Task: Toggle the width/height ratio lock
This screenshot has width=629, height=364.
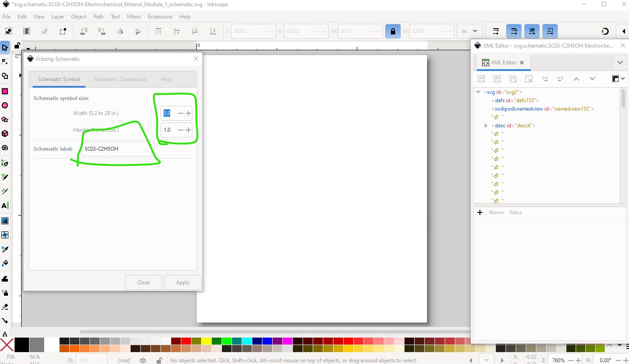Action: (x=392, y=31)
